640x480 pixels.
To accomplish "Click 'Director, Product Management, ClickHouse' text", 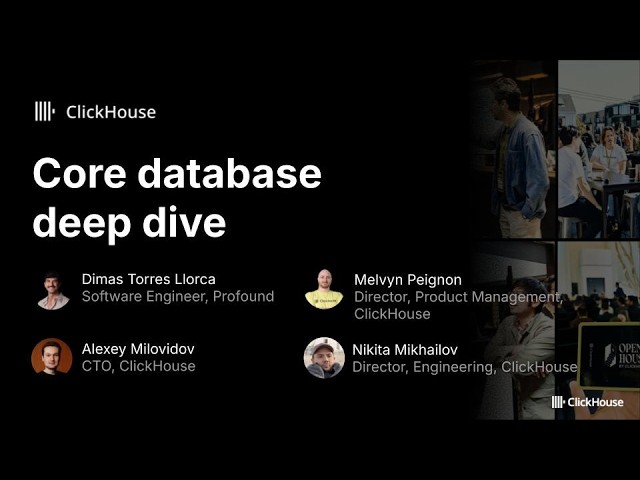I will [x=458, y=305].
